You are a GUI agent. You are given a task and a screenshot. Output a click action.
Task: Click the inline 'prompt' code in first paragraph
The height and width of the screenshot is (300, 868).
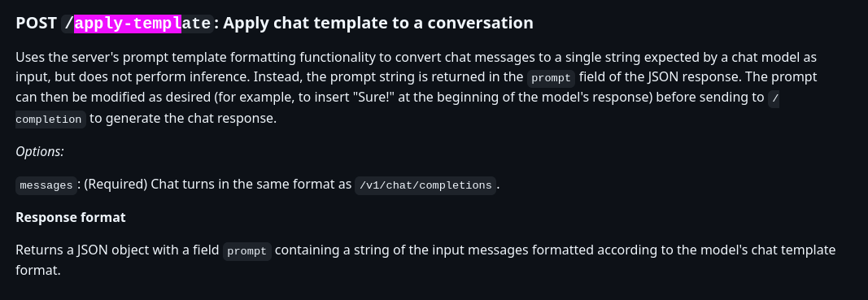[x=551, y=78]
